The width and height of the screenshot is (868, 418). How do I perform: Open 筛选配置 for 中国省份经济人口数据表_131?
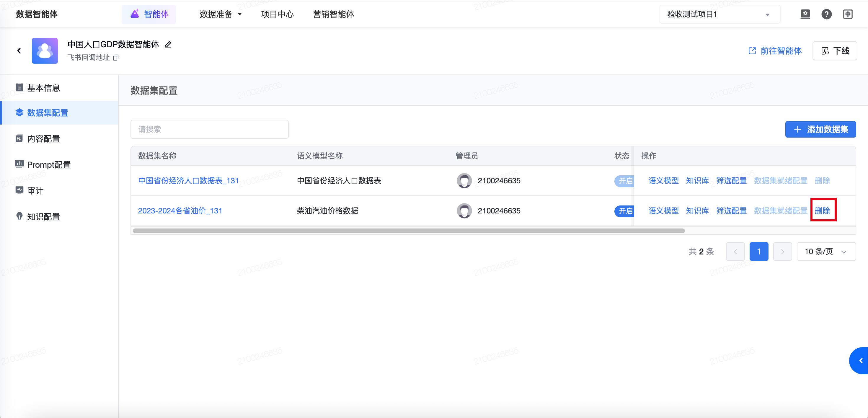point(732,181)
